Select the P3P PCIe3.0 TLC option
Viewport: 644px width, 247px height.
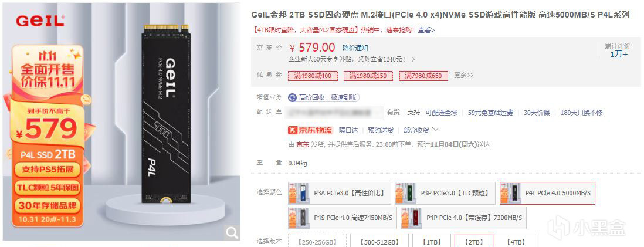tap(445, 193)
